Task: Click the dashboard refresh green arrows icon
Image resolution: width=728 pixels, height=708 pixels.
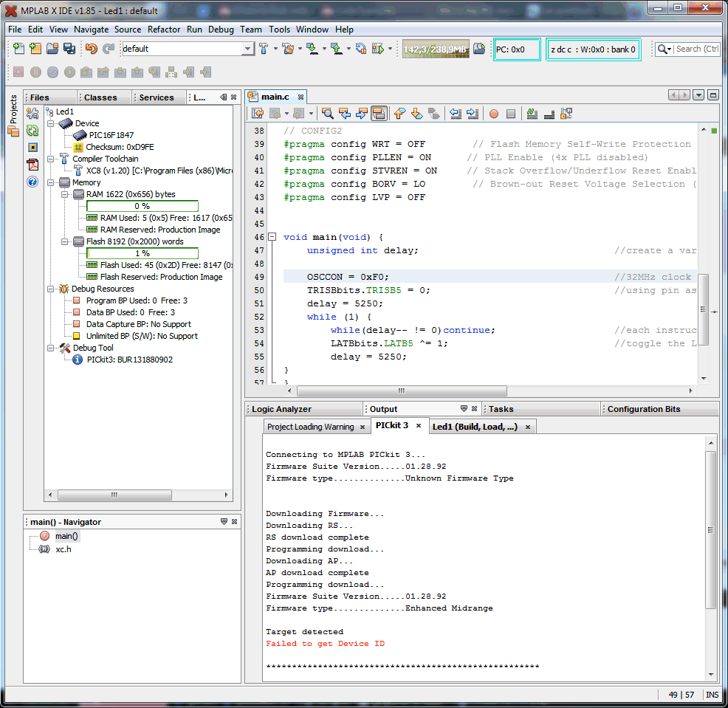Action: pos(32,130)
